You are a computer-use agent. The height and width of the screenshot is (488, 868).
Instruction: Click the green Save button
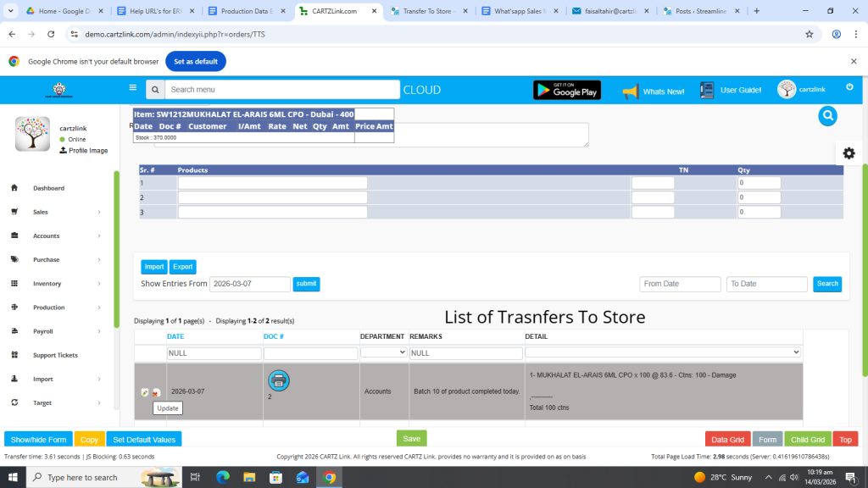tap(411, 439)
